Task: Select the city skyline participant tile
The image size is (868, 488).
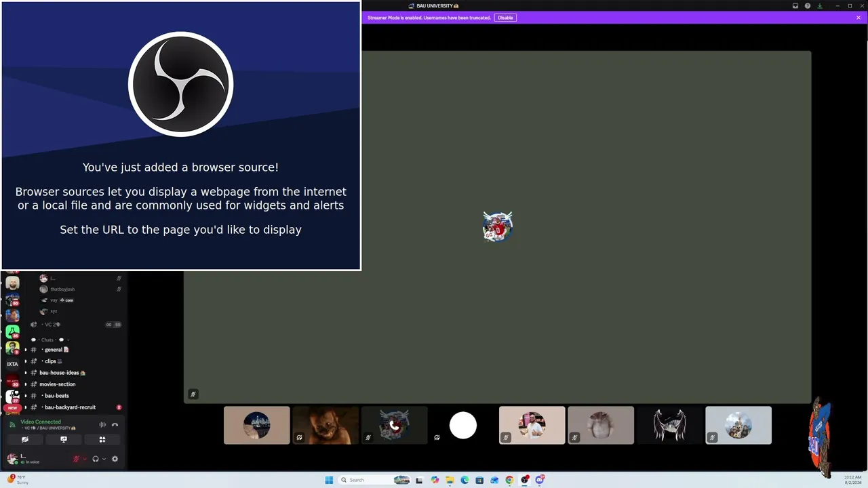Action: click(257, 426)
